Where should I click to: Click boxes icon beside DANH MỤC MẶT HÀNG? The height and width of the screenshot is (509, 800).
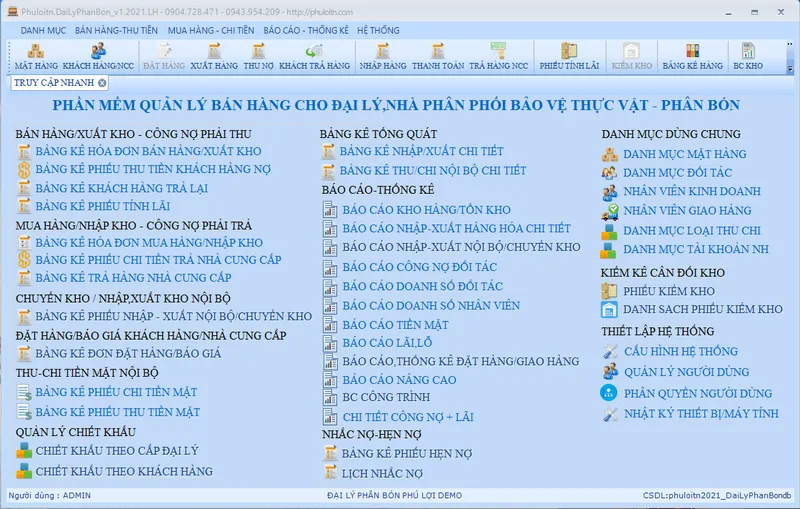pos(609,154)
